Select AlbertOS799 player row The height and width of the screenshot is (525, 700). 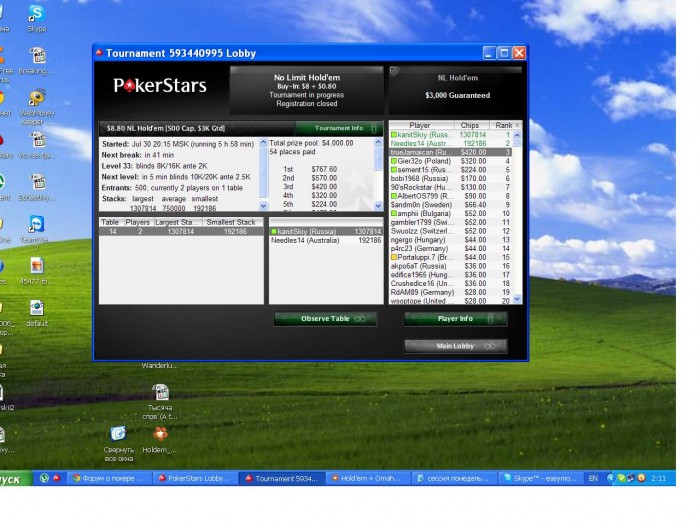(450, 196)
